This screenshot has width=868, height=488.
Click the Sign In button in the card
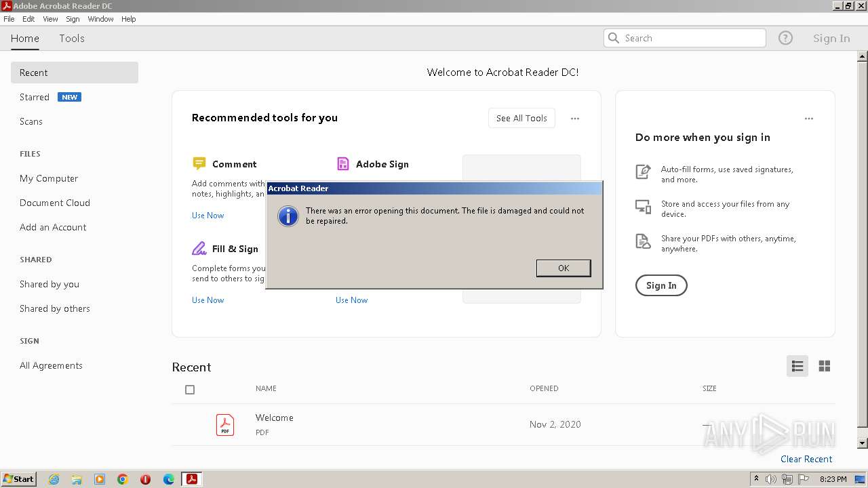point(661,285)
